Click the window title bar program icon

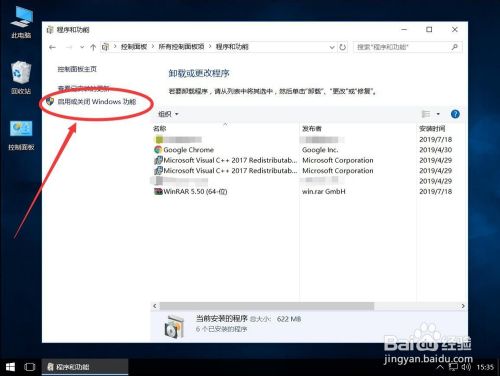click(50, 30)
